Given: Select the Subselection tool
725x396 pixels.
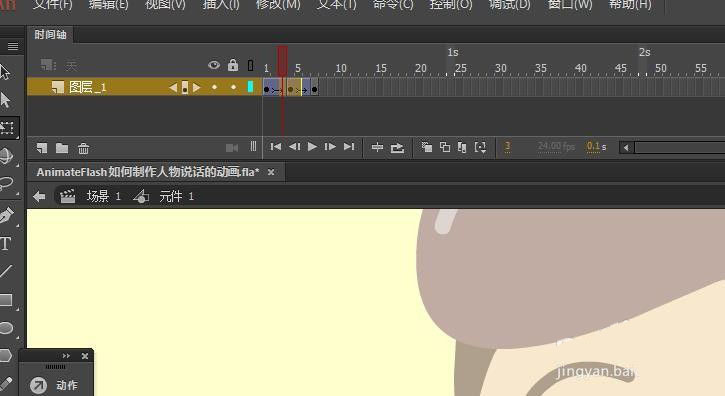Looking at the screenshot, I should (x=5, y=100).
